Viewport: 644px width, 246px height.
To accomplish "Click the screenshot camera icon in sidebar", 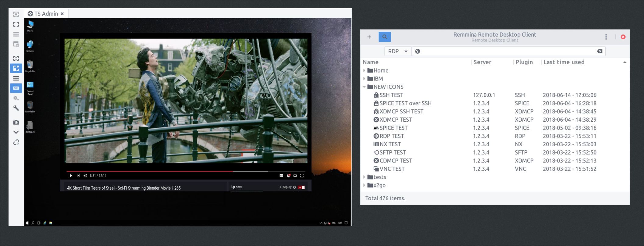I will tap(16, 122).
